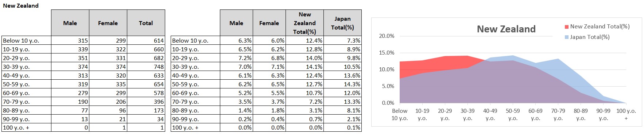
Task: Select the New Zealand Total(%) column header
Action: pyautogui.click(x=304, y=23)
